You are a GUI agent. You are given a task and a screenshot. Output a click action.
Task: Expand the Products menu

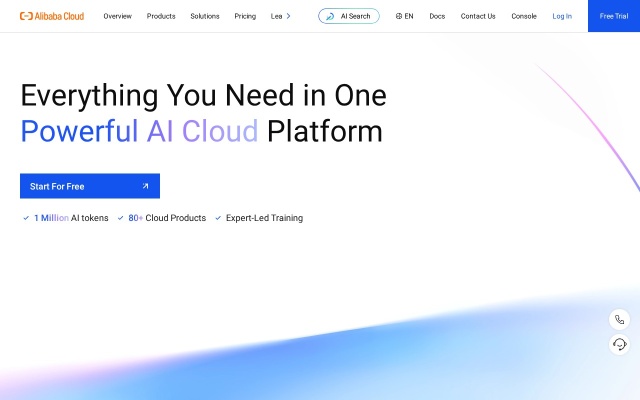pos(161,16)
